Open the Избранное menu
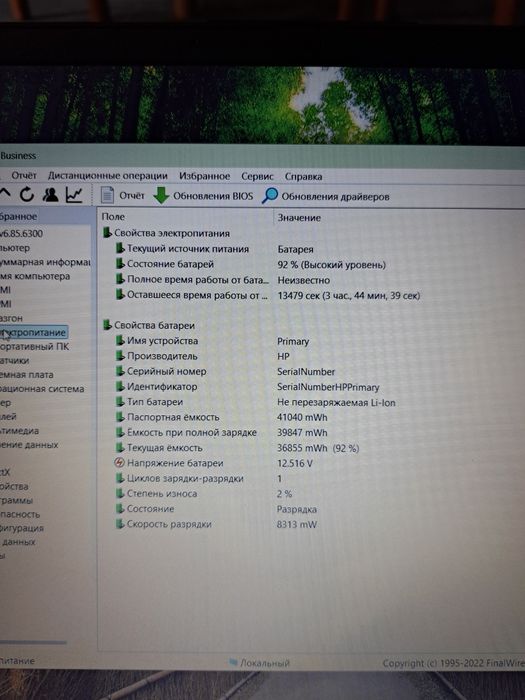The image size is (525, 700). pyautogui.click(x=204, y=176)
